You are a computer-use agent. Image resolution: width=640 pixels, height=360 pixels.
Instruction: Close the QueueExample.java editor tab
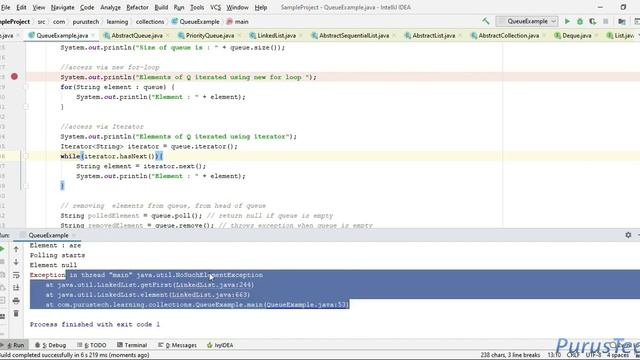point(93,36)
